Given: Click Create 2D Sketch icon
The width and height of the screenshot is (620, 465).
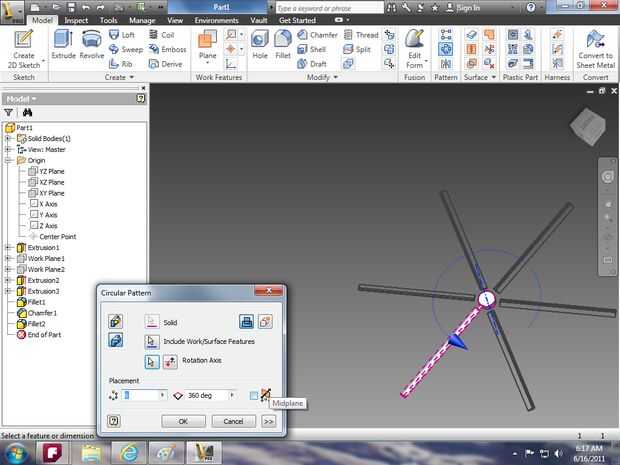Looking at the screenshot, I should pos(24,48).
